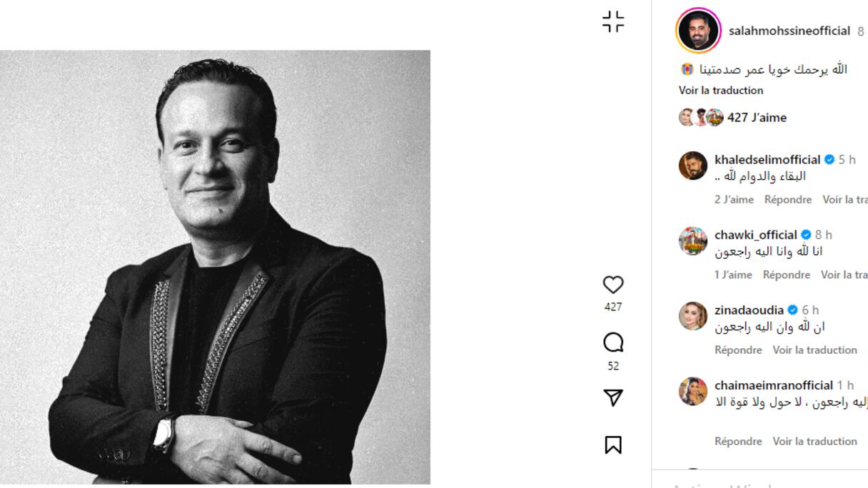Screen dimensions: 868x488
Task: Open chaimaeimranofficial commenter avatar
Action: (x=692, y=391)
